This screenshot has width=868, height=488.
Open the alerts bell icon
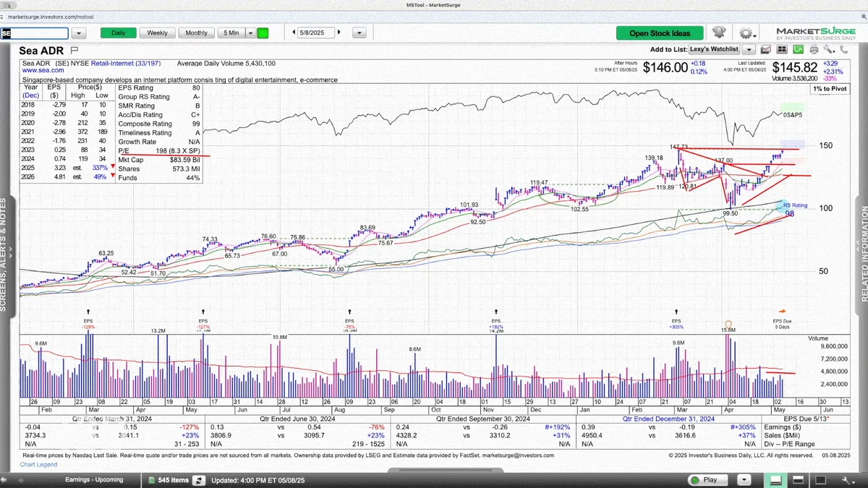click(x=718, y=33)
